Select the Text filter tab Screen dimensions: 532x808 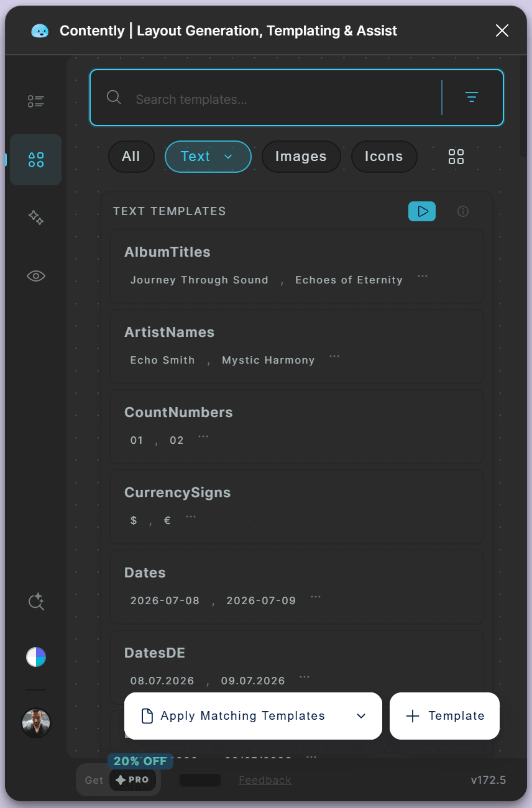click(208, 157)
